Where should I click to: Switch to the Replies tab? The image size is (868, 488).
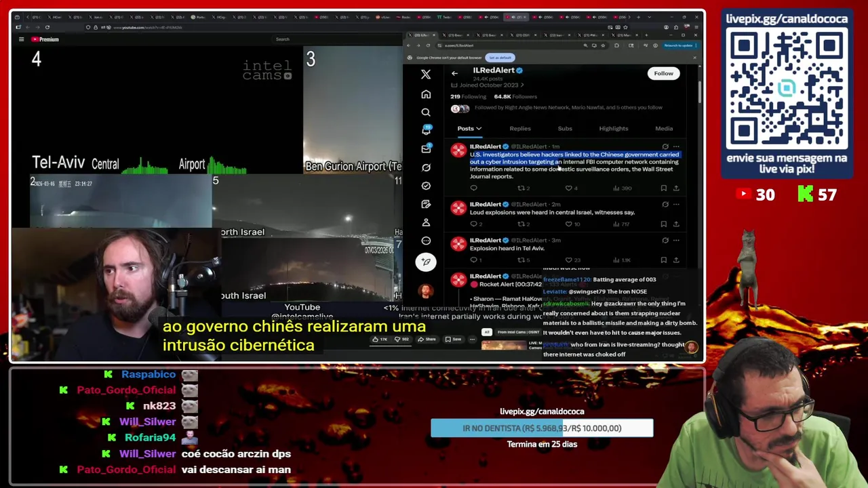coord(520,129)
